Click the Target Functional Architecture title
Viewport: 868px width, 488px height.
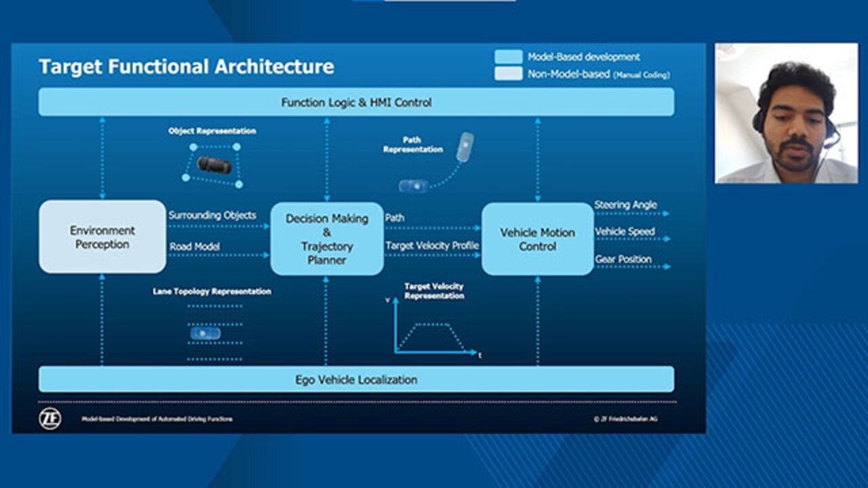click(x=186, y=66)
